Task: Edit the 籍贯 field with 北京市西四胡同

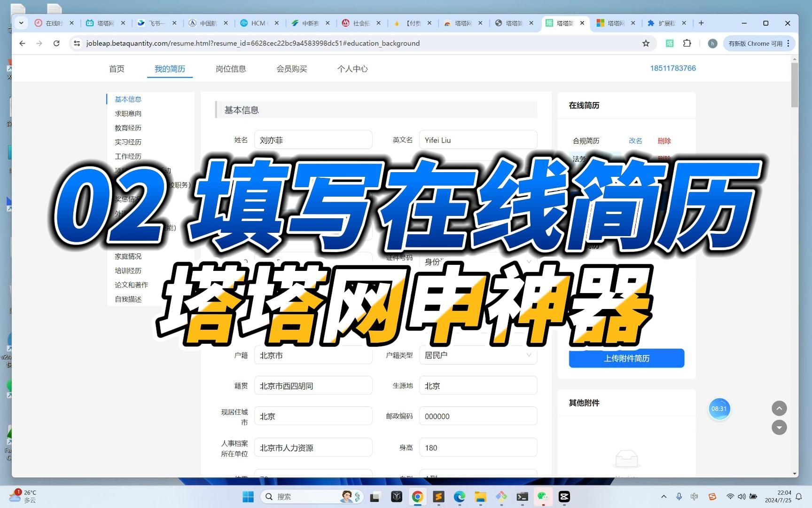Action: click(313, 386)
